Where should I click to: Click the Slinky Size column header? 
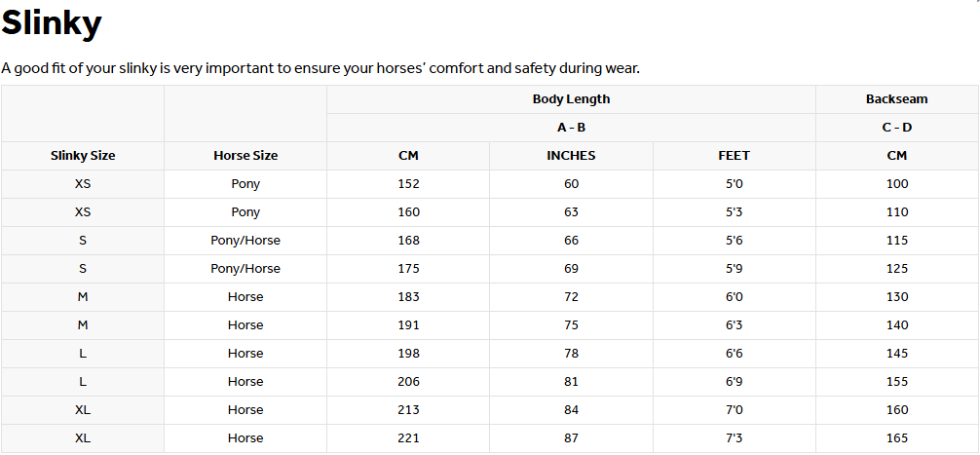pyautogui.click(x=83, y=156)
